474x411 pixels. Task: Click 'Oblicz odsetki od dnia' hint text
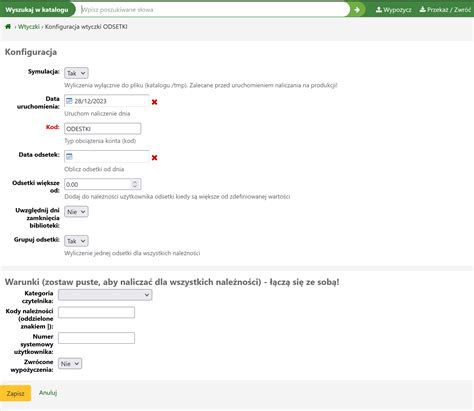94,169
